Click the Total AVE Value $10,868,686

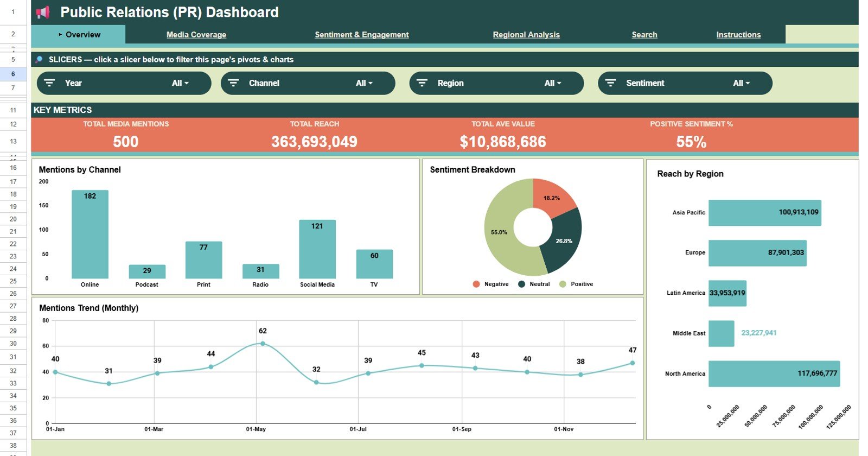[503, 142]
